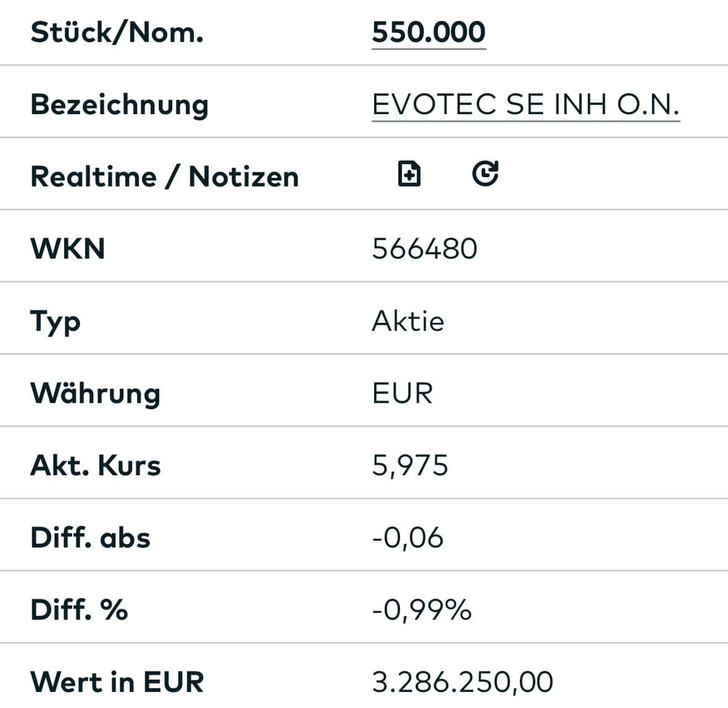The image size is (728, 708).
Task: Click the EUR value beside Währung
Action: click(x=403, y=394)
